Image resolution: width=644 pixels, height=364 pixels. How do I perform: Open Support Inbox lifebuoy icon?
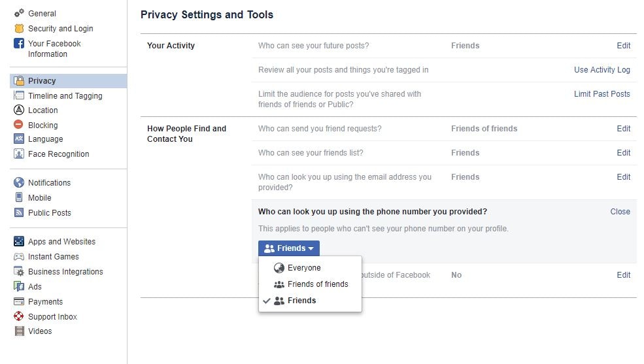19,316
